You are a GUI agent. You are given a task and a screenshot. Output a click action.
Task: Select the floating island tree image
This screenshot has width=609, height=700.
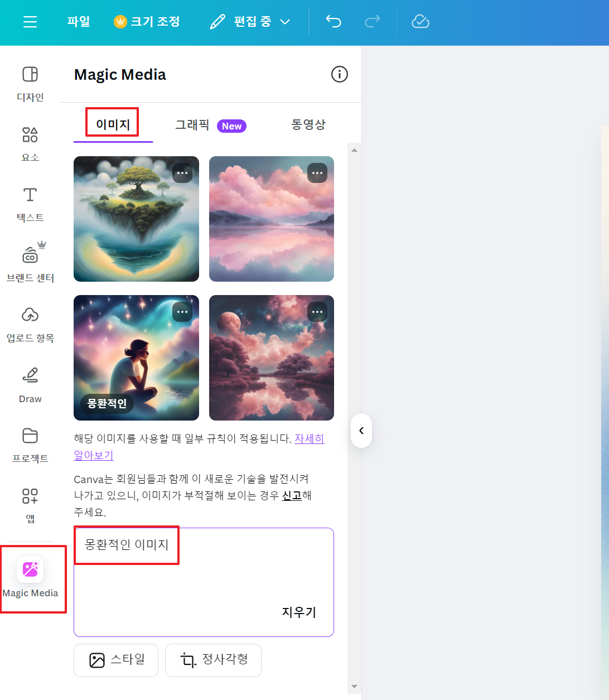click(136, 219)
